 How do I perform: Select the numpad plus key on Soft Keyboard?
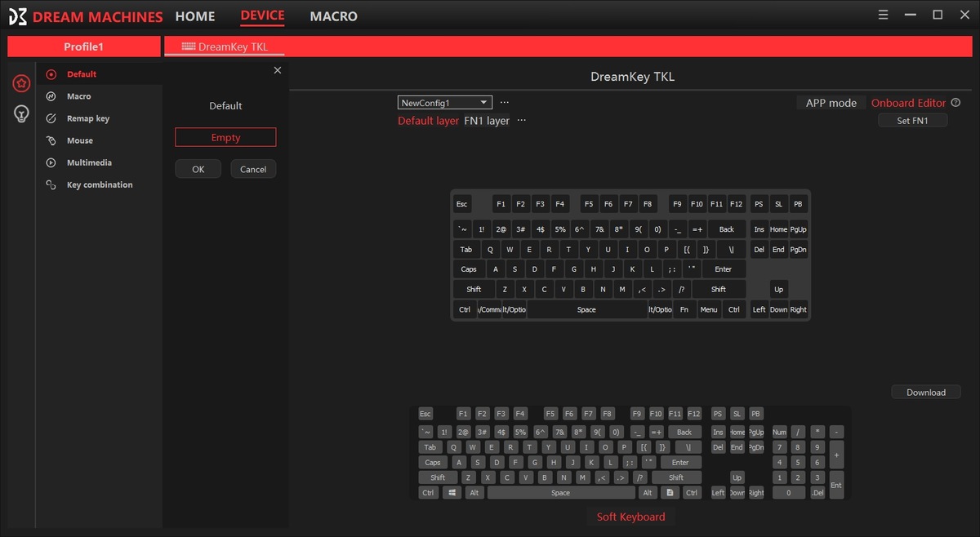(x=836, y=454)
